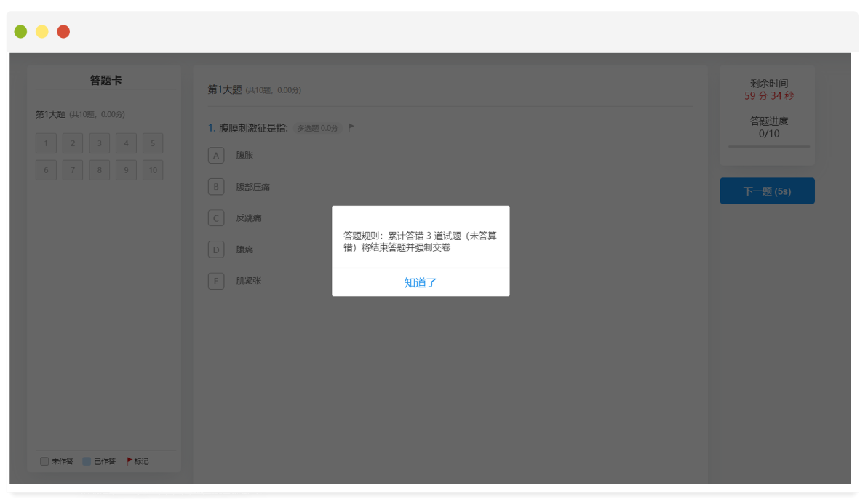Click the red 标记 flag legend icon
Viewport: 868px width, 499px height.
(130, 460)
